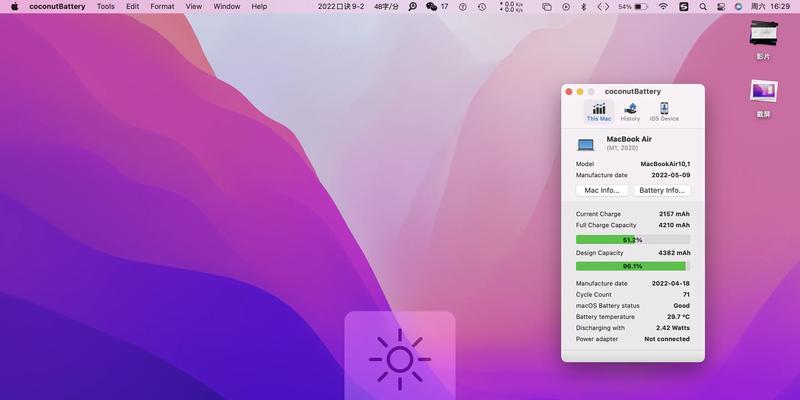Click the Cycle Count label
800x400 pixels.
pos(594,294)
